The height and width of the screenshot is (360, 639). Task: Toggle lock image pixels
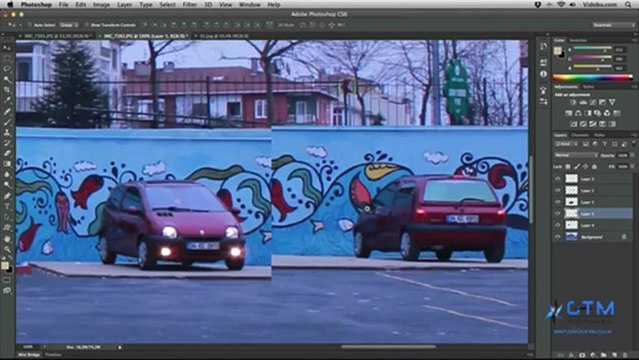pyautogui.click(x=577, y=166)
